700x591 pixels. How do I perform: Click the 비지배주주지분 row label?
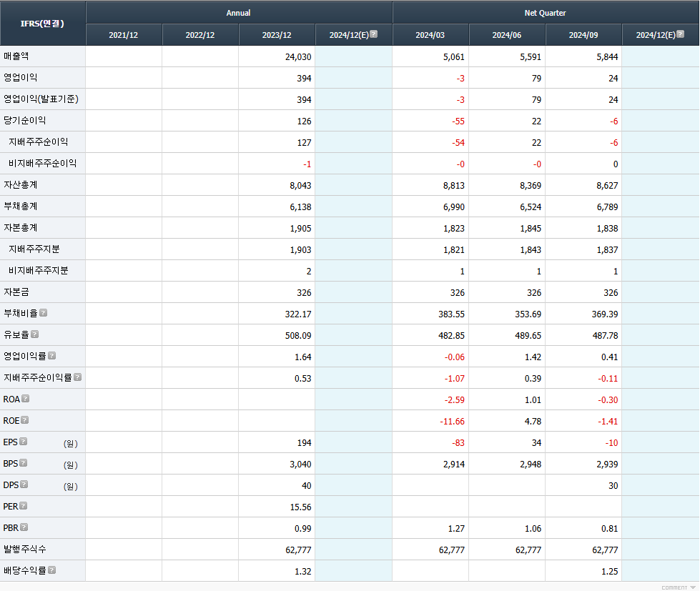tap(39, 270)
